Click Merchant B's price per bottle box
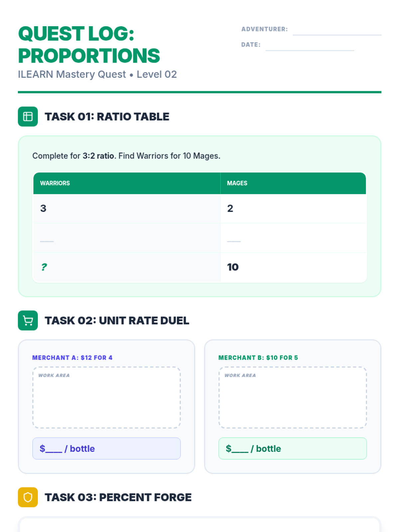This screenshot has height=532, width=399. tap(293, 449)
